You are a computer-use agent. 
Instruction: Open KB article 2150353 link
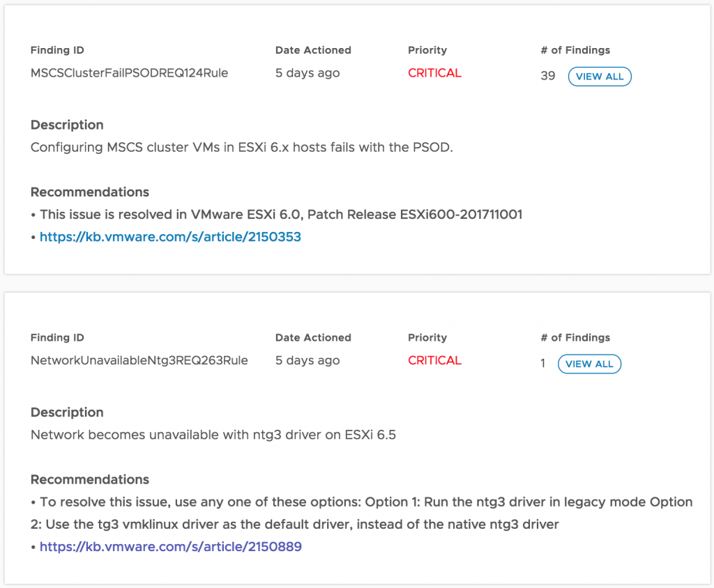point(170,237)
